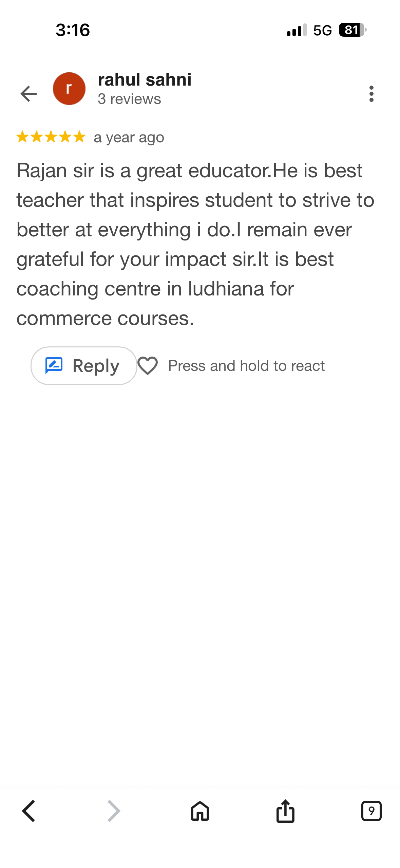Tap the review text about Rajan sir

click(x=190, y=244)
